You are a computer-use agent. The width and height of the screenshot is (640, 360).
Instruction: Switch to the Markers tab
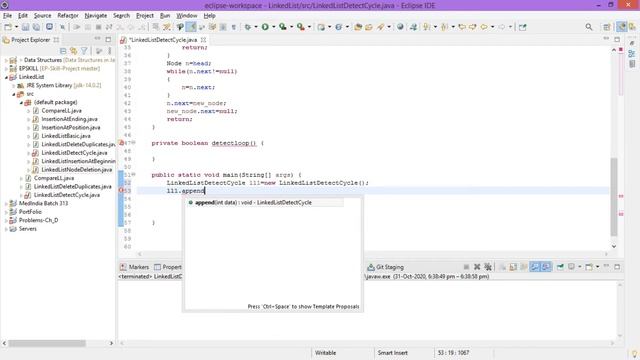(x=134, y=267)
